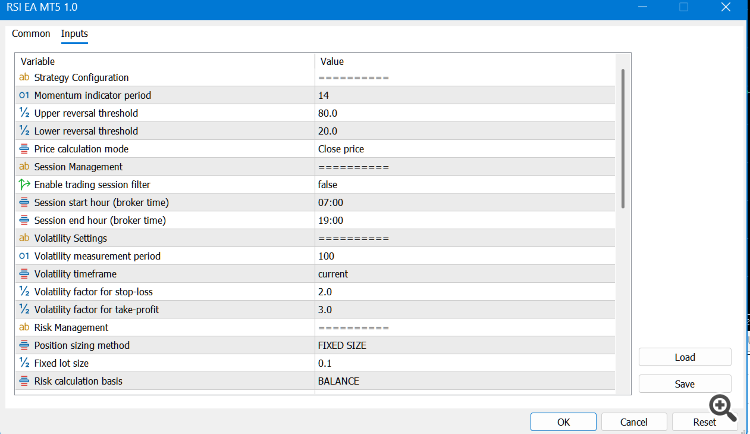Open the Session start hour 07:00 dropdown

pyautogui.click(x=464, y=202)
